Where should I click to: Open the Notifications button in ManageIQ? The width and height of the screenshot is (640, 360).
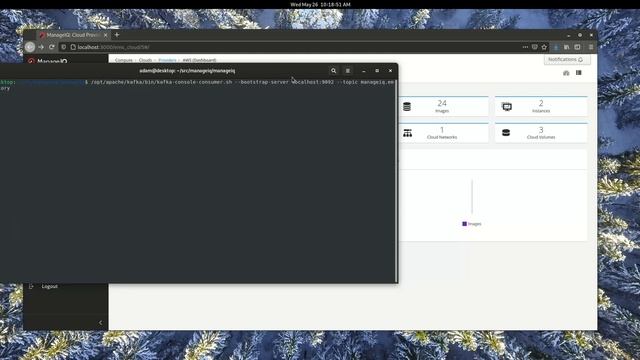[567, 60]
